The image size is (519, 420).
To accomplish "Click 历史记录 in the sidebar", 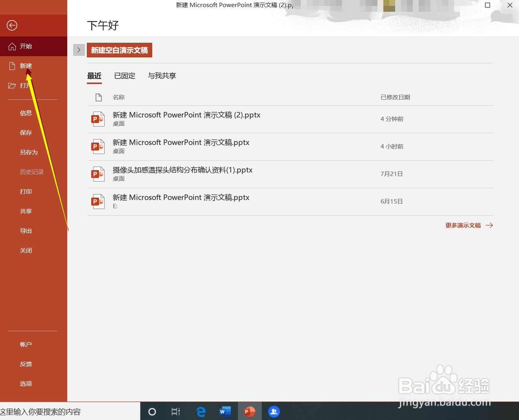I will click(x=32, y=172).
